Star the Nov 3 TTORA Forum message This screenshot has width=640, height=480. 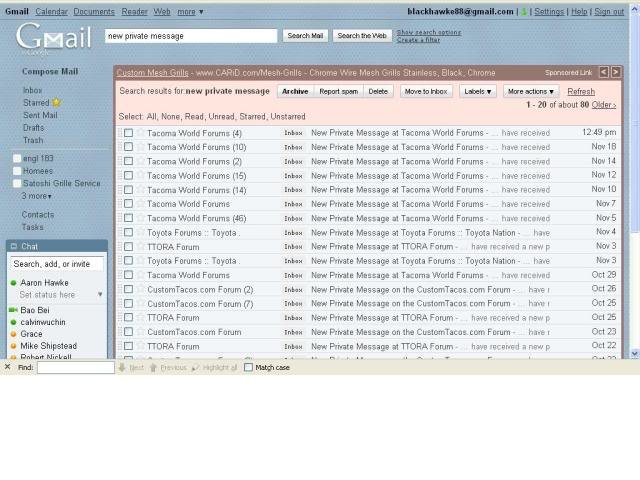pos(141,246)
